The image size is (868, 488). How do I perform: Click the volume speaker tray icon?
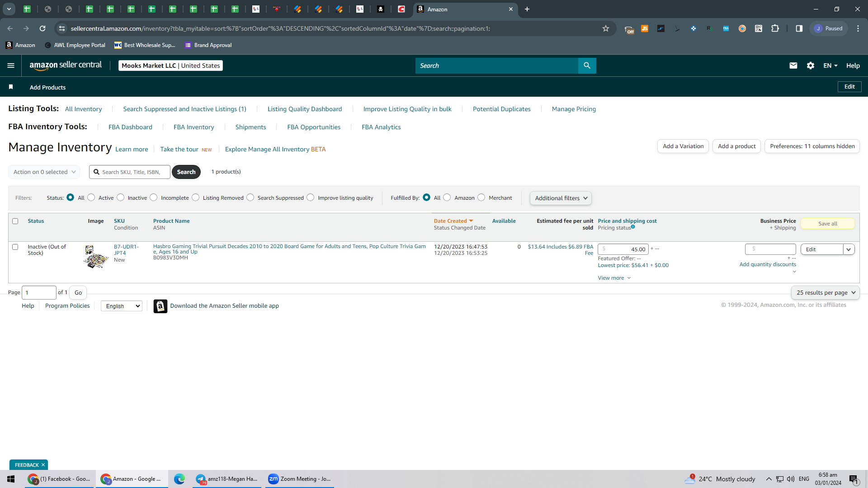[x=791, y=479]
